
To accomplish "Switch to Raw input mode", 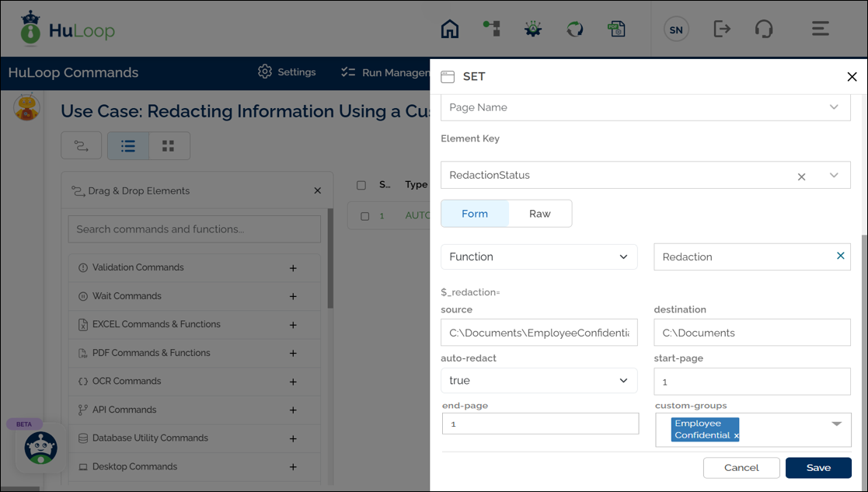I will (539, 214).
